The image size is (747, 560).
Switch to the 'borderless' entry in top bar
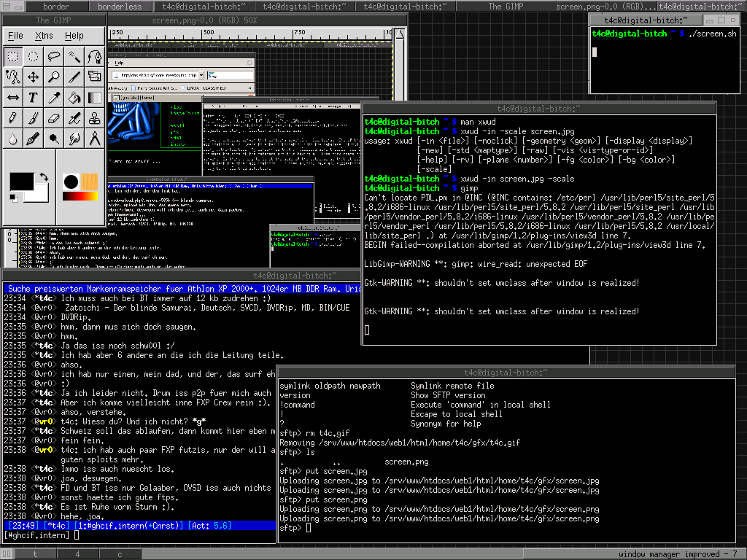tap(120, 6)
